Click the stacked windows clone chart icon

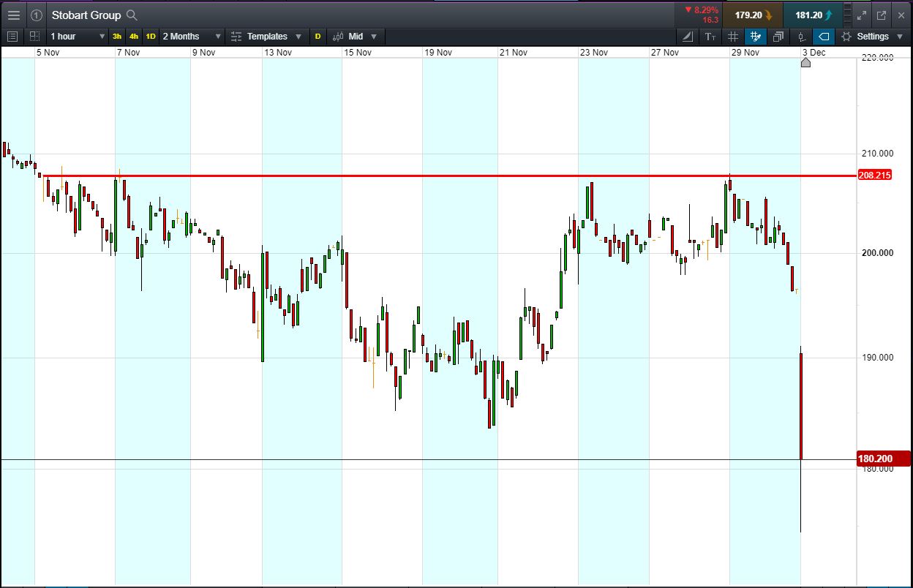(x=778, y=36)
